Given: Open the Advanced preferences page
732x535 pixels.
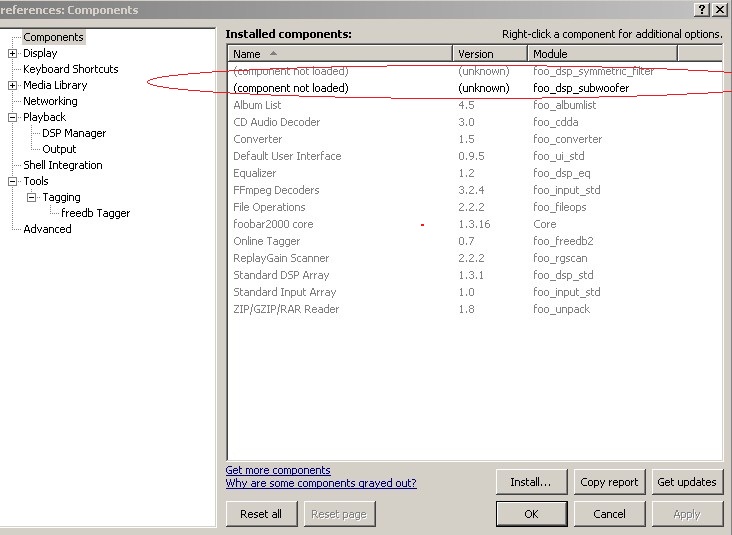Looking at the screenshot, I should coord(47,229).
